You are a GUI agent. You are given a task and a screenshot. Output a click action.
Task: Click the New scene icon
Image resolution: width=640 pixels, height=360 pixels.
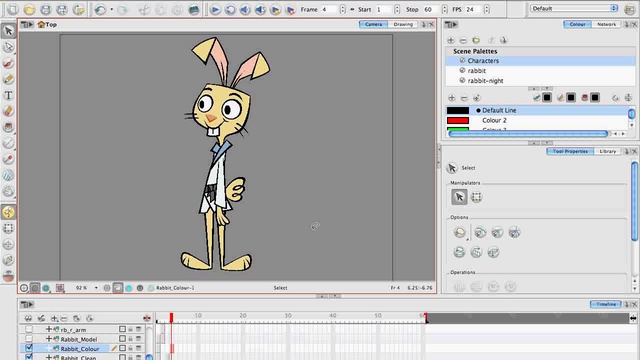pyautogui.click(x=13, y=9)
